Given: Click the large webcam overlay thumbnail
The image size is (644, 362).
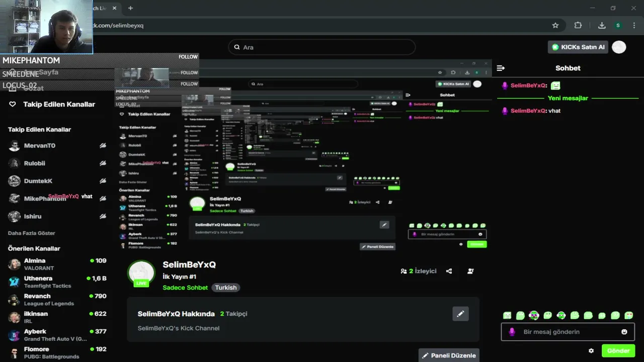Looking at the screenshot, I should click(46, 27).
